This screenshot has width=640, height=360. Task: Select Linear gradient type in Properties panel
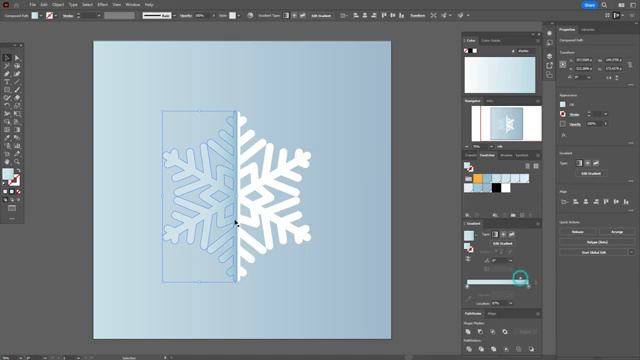(x=579, y=163)
